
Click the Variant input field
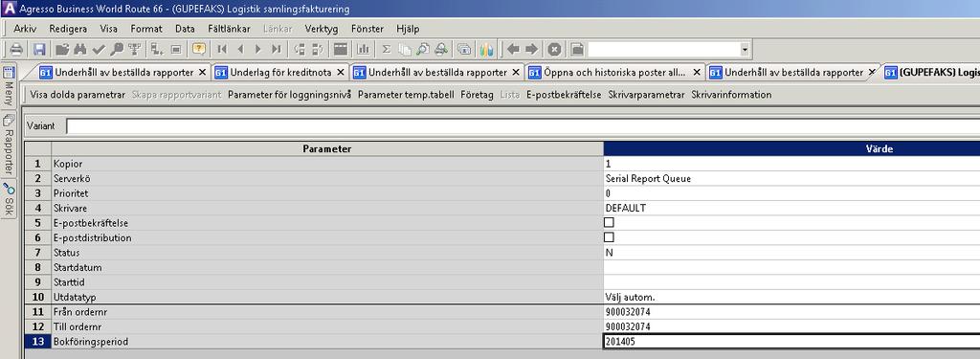point(523,126)
